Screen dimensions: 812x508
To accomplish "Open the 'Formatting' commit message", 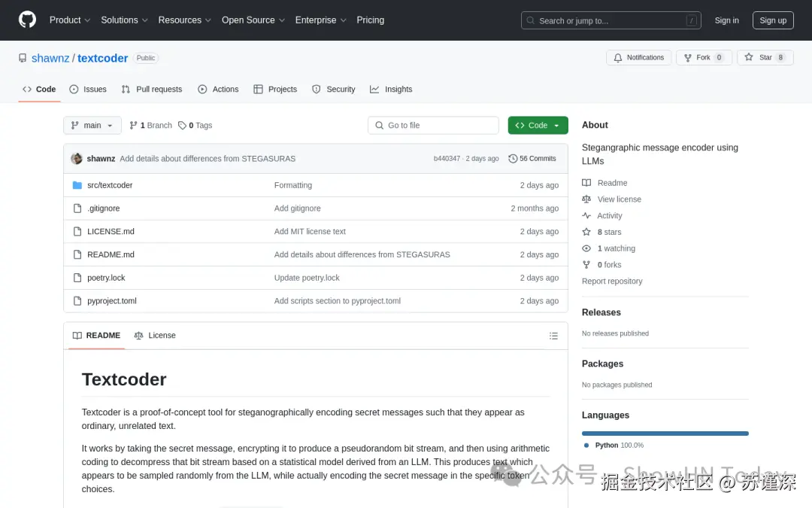I will pyautogui.click(x=293, y=185).
